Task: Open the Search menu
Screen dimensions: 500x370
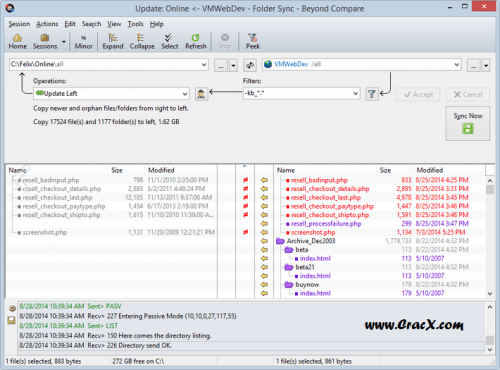Action: coord(91,24)
